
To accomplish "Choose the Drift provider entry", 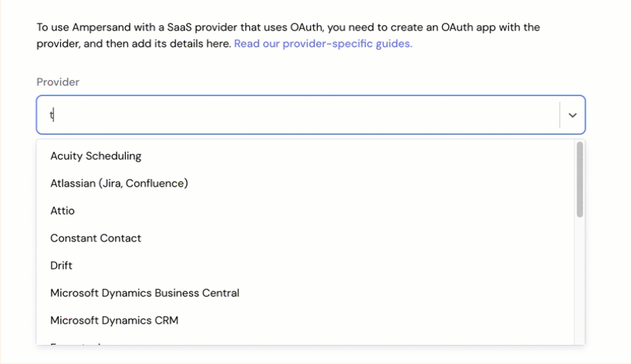I will 305,266.
